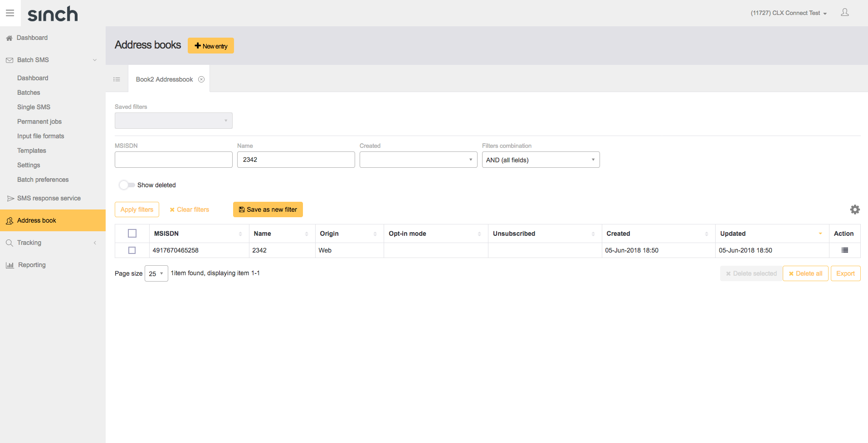The height and width of the screenshot is (443, 868).
Task: Change the Page size dropdown
Action: [156, 273]
